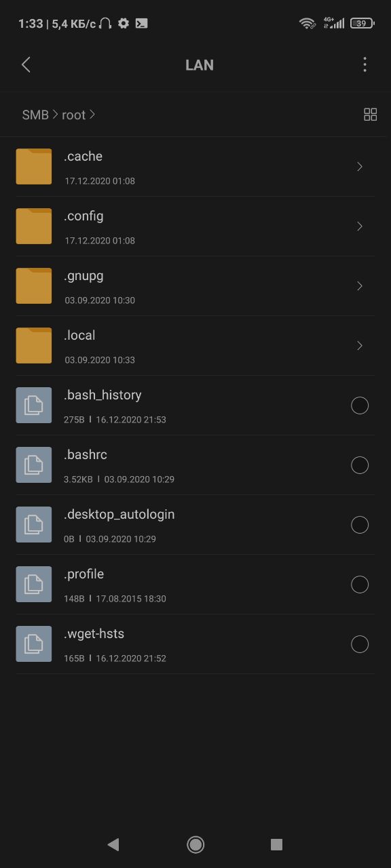This screenshot has height=868, width=391.
Task: Tap the .gnupg folder icon
Action: click(x=34, y=286)
